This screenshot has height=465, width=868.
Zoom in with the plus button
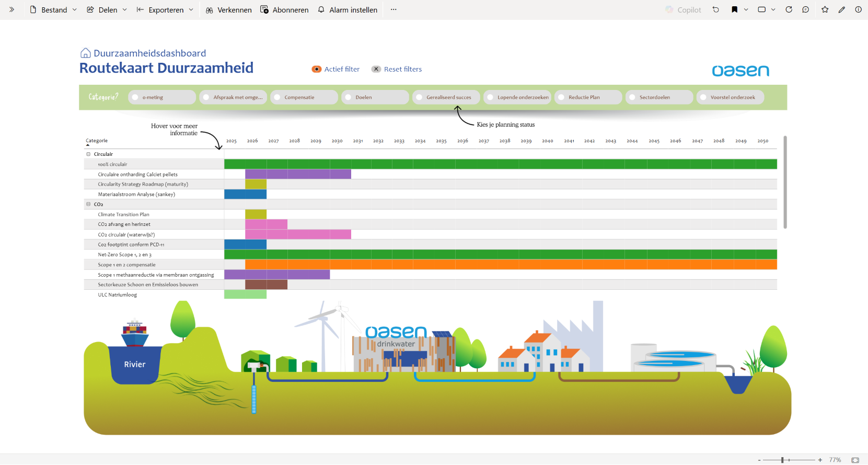[x=820, y=460]
